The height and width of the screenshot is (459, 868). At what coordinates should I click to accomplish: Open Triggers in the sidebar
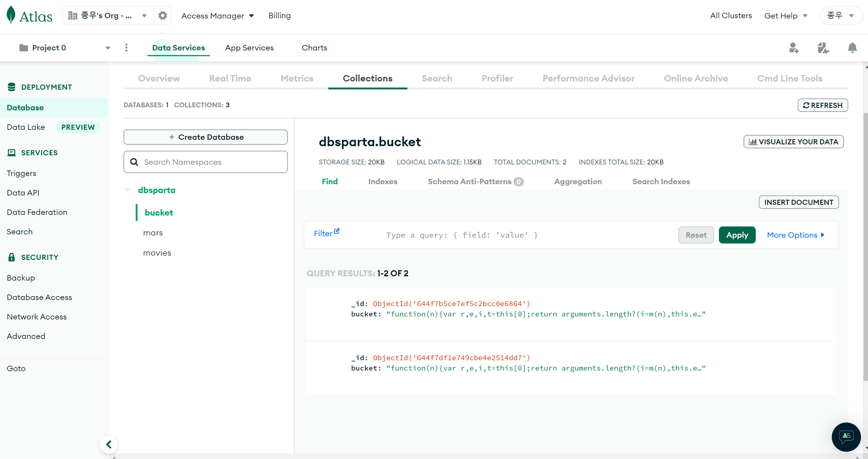21,174
